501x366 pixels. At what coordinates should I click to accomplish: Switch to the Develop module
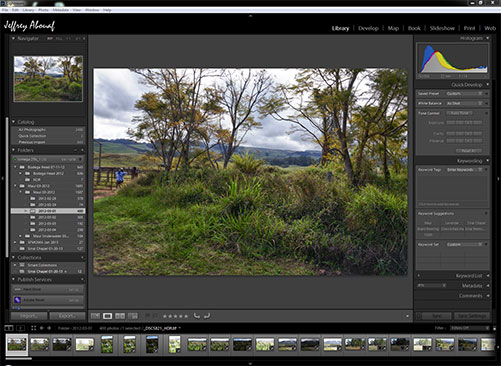pyautogui.click(x=368, y=28)
